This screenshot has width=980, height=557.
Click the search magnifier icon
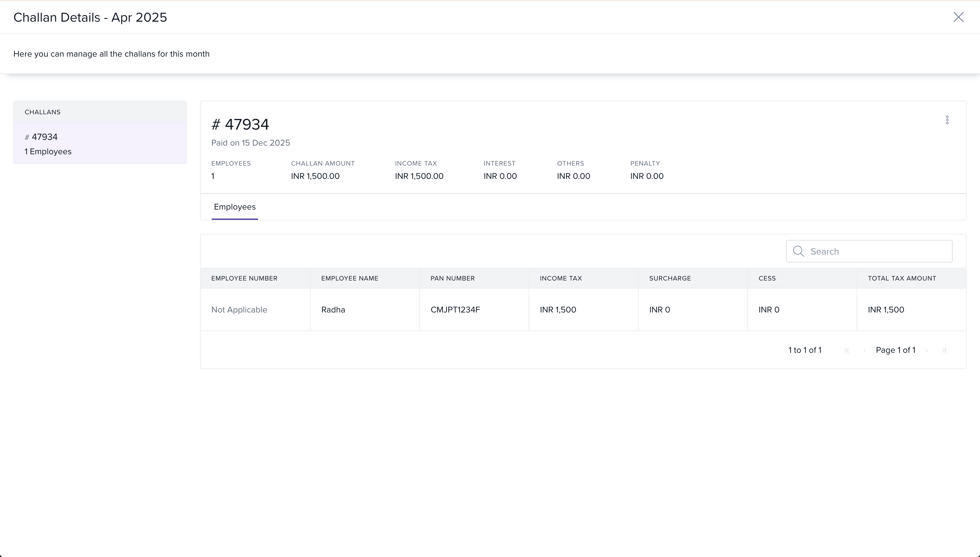click(x=798, y=251)
